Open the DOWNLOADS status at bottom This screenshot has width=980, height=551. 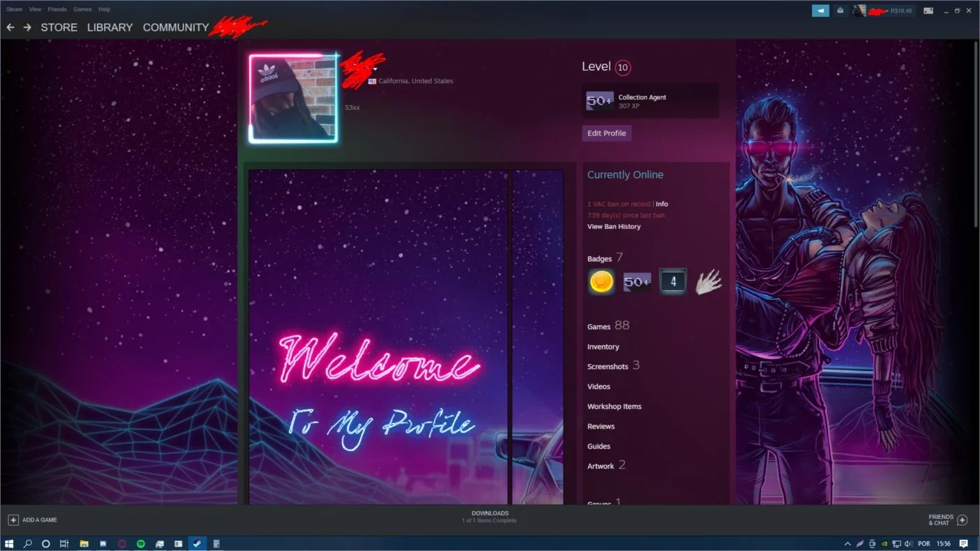489,517
